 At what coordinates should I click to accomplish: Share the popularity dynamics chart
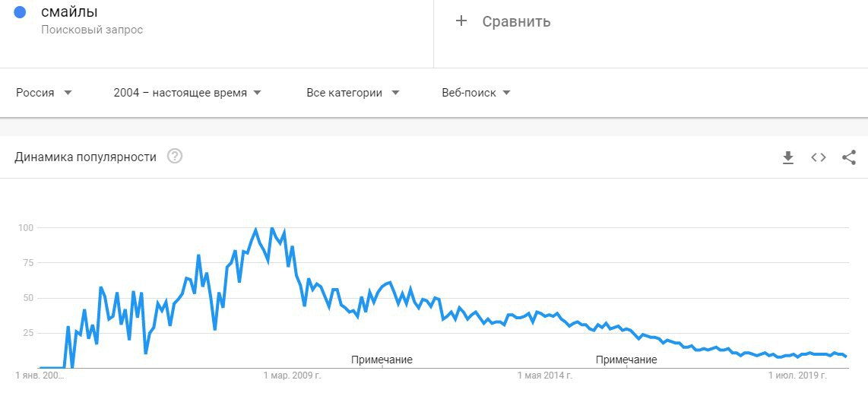(x=849, y=157)
